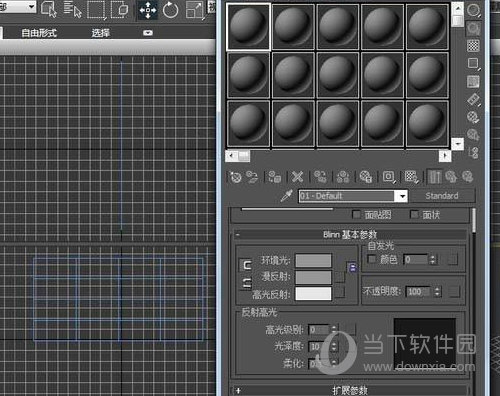
Task: Click Video Color Check icon
Action: 473,82
